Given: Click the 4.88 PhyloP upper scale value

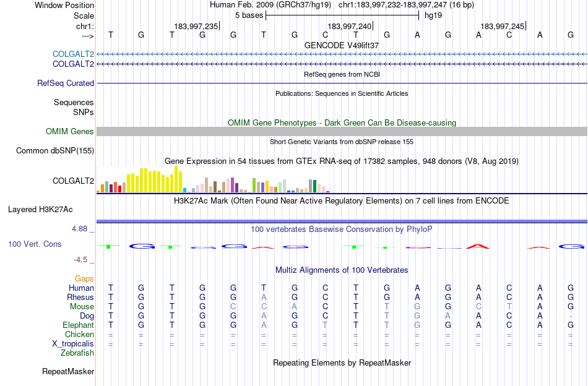Looking at the screenshot, I should pyautogui.click(x=79, y=229).
